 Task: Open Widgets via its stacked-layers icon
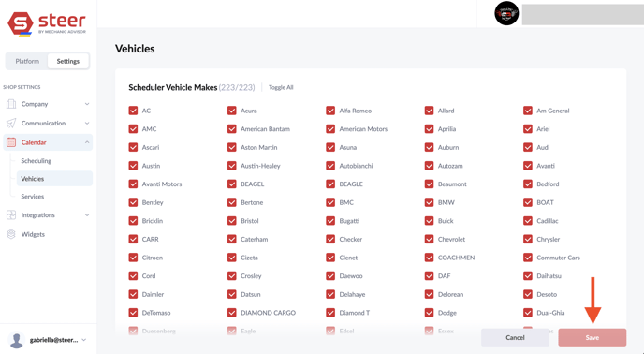[11, 234]
